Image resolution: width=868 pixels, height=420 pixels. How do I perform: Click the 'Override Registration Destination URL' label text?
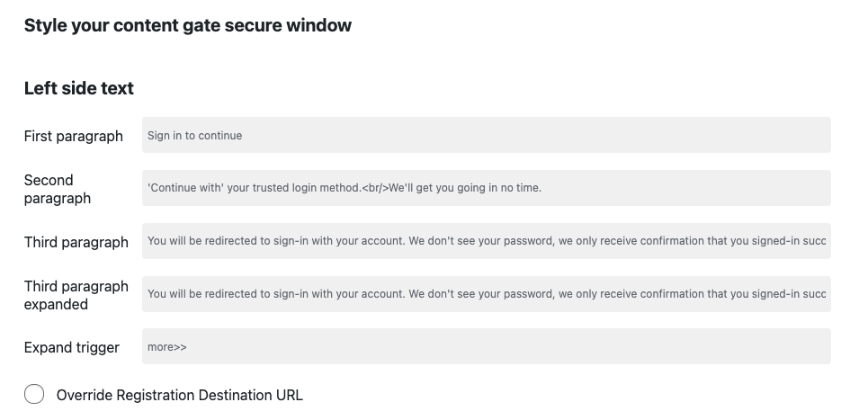(179, 395)
